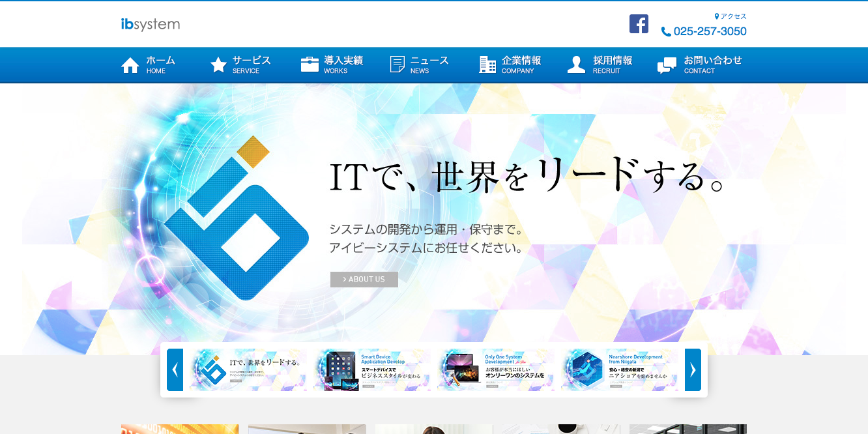Click the map pin next to アクセス
Screen dimensions: 868x434
(x=717, y=16)
